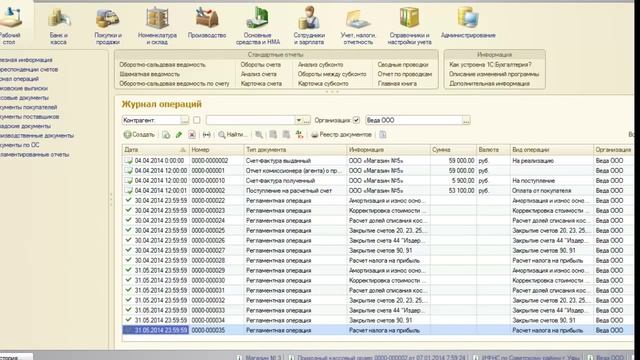Click the Создать button in journal toolbar
The width and height of the screenshot is (640, 360).
tap(139, 135)
